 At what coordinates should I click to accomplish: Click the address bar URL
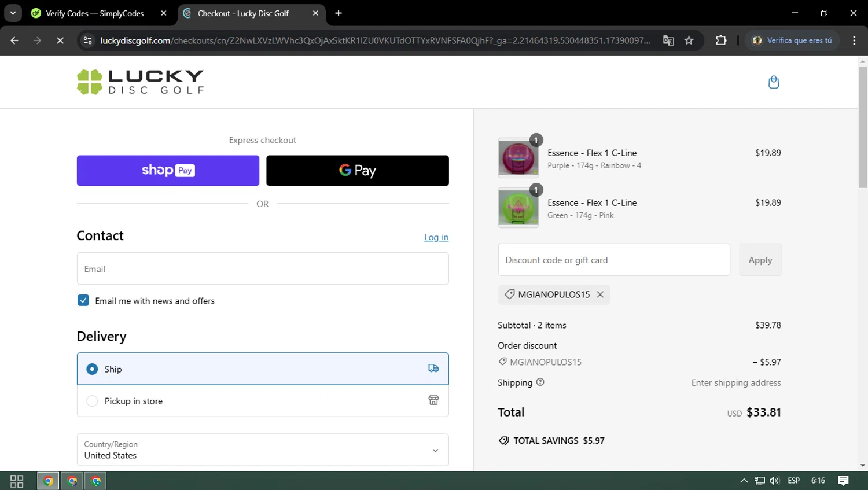click(375, 40)
